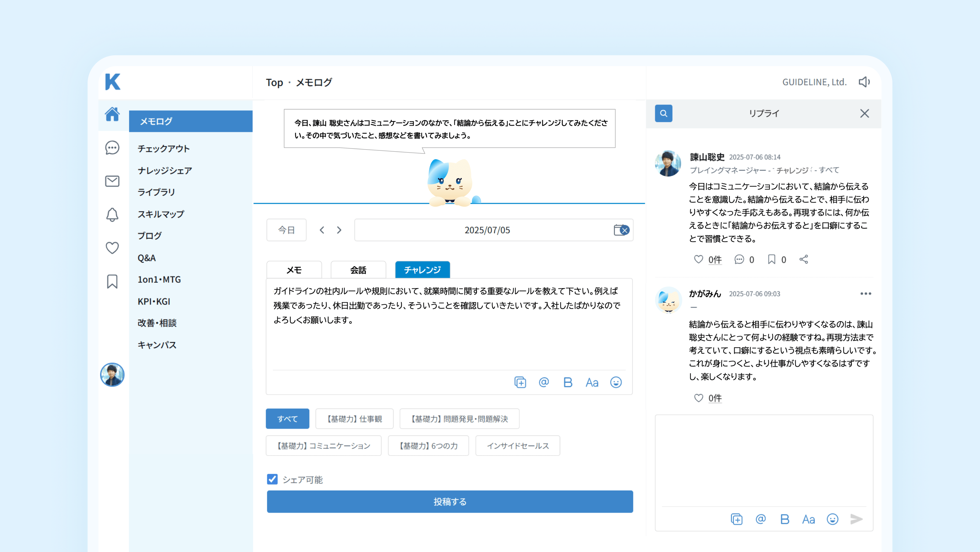Viewport: 980px width, 552px height.
Task: Bookmark 諫山聡史's post
Action: coord(771,259)
